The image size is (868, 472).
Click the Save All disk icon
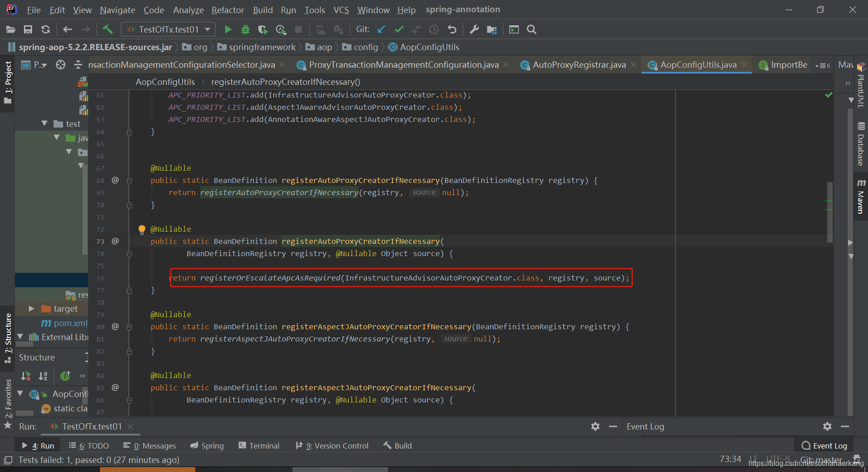28,29
